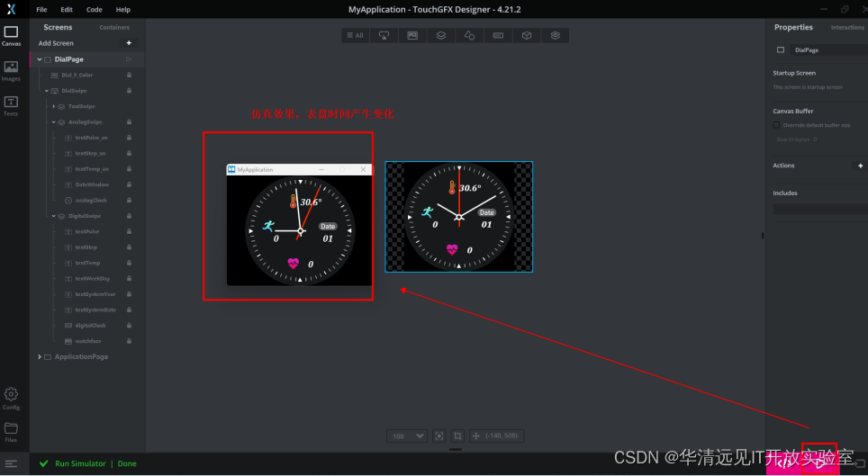Open the Shapes widget category
The image size is (868, 476).
(469, 35)
